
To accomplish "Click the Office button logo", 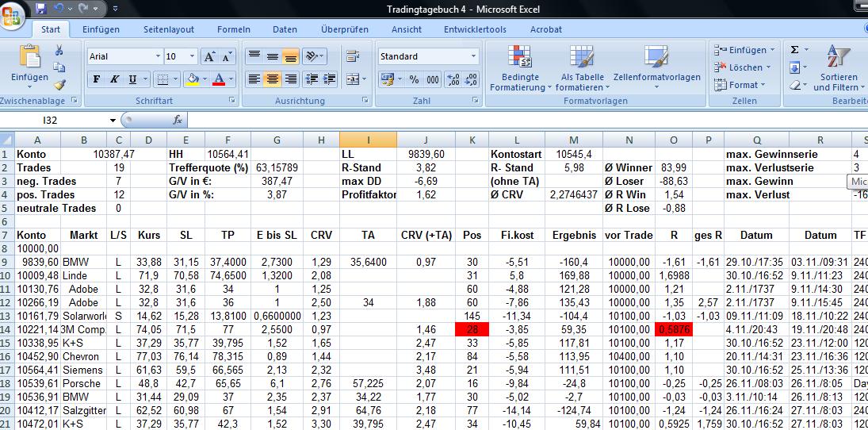I will [x=13, y=14].
